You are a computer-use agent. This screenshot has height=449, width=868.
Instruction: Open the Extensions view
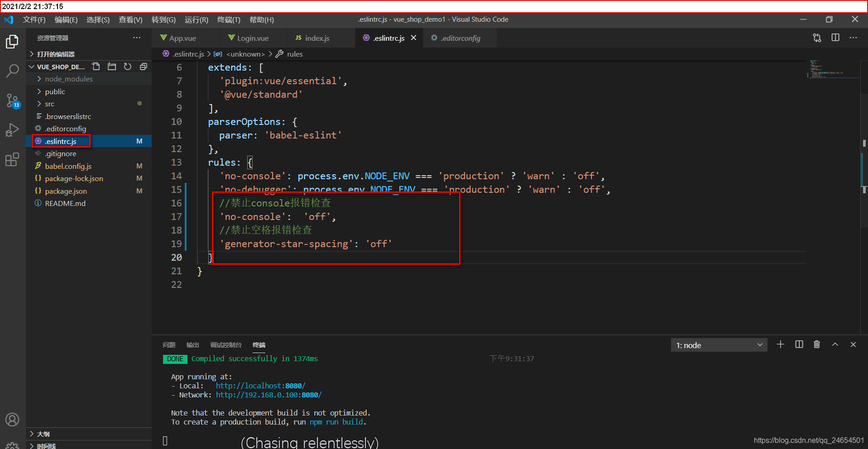(12, 159)
